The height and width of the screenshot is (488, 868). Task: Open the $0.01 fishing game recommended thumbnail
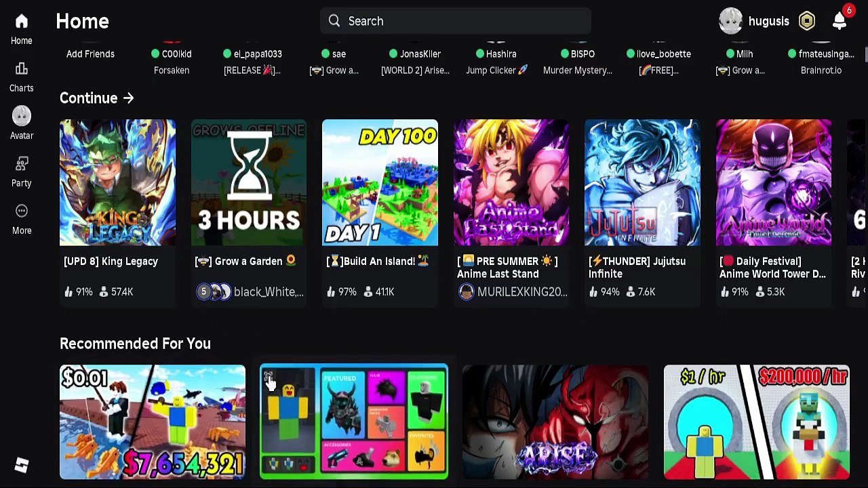153,422
